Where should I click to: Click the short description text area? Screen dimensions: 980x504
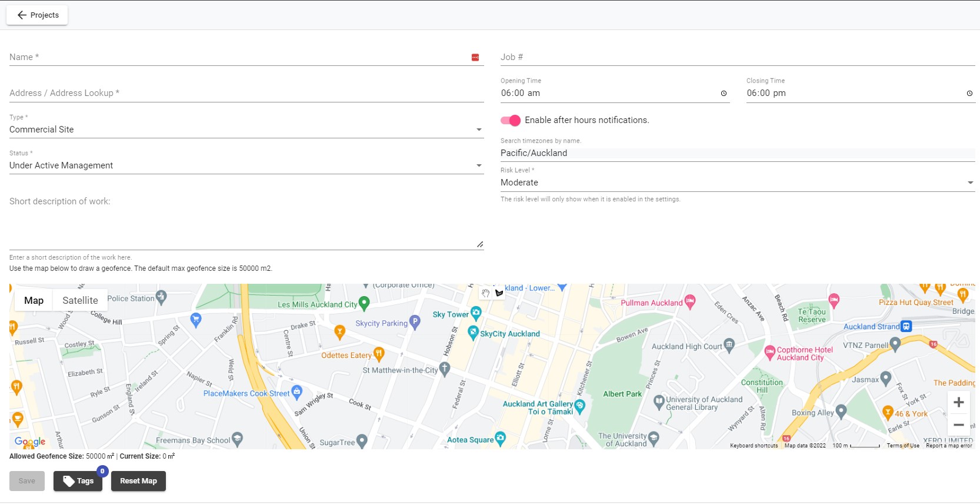[x=246, y=222]
